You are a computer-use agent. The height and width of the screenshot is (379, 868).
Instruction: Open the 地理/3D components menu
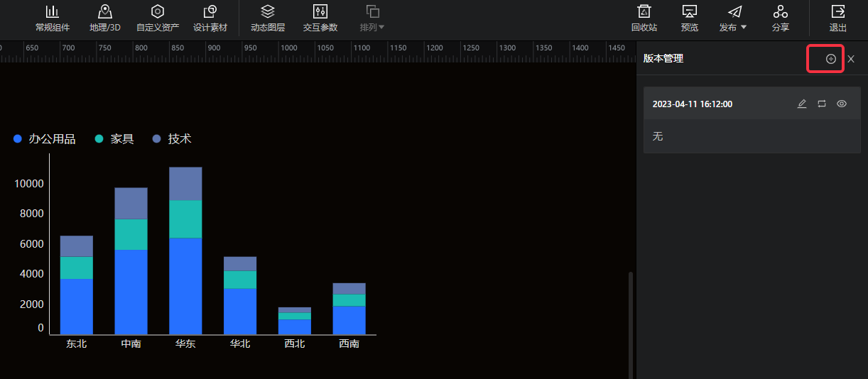coord(105,18)
